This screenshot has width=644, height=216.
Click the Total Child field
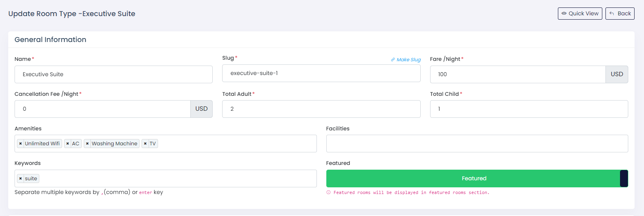click(x=528, y=109)
